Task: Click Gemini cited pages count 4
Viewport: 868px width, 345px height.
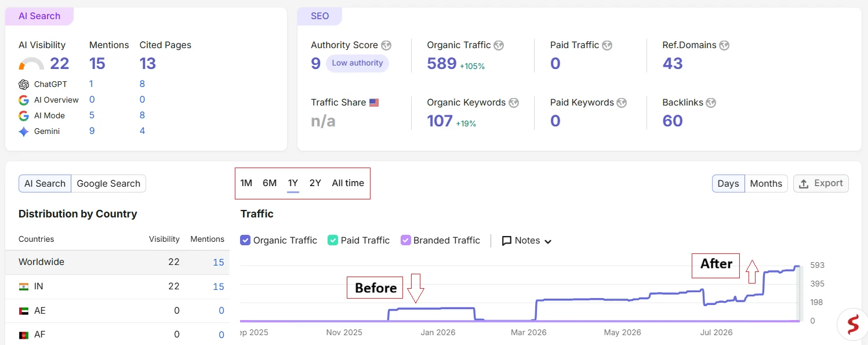Action: pos(143,131)
